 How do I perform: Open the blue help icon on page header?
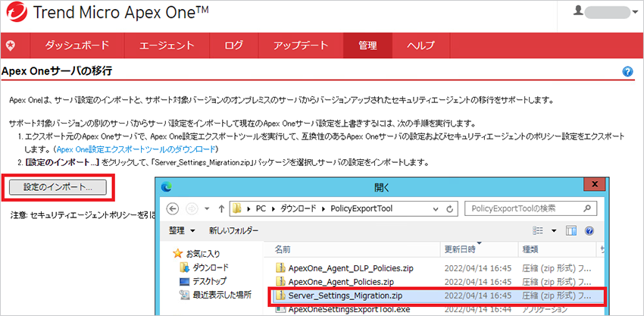click(x=627, y=71)
